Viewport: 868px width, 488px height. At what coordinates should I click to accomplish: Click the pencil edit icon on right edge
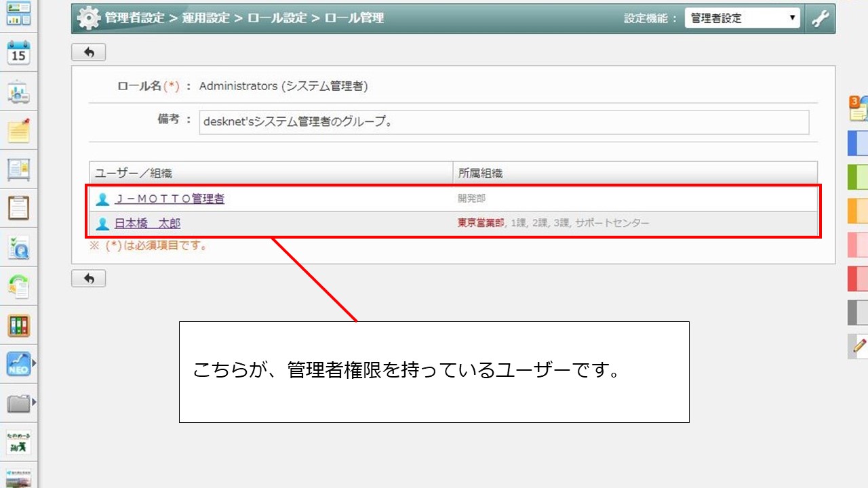click(x=859, y=346)
